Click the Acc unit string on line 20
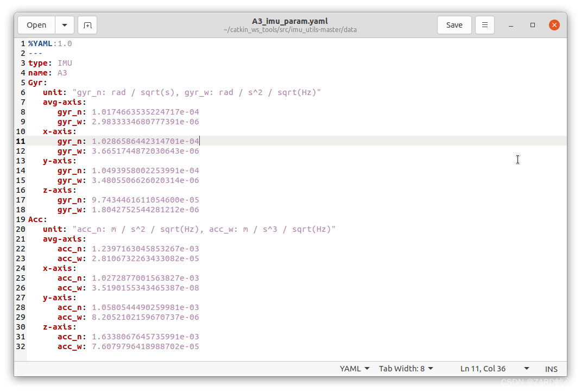 (x=204, y=229)
